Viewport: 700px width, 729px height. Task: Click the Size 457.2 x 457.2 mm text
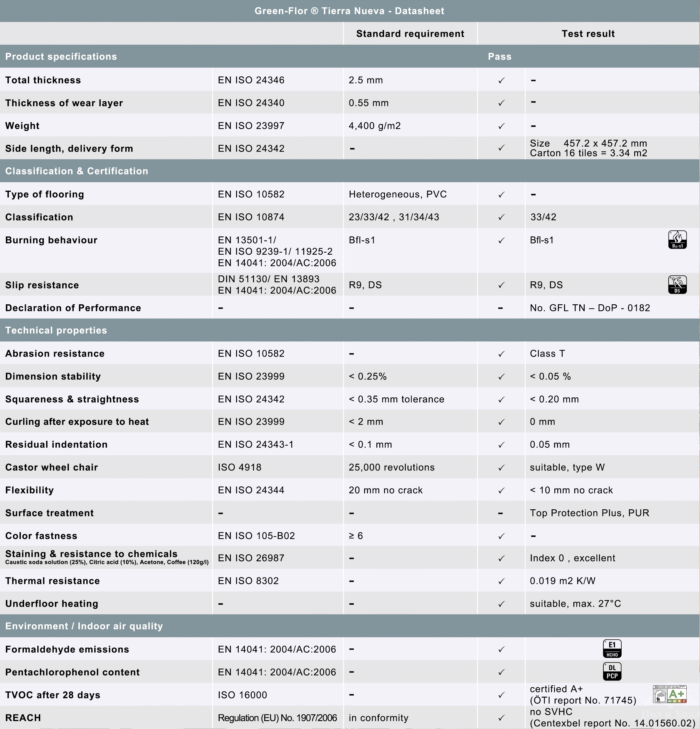588,143
